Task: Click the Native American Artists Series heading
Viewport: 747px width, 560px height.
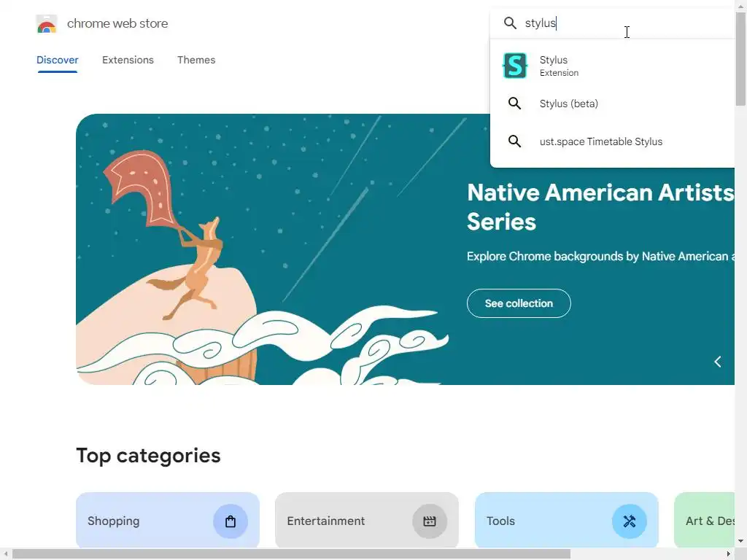Action: pyautogui.click(x=600, y=207)
